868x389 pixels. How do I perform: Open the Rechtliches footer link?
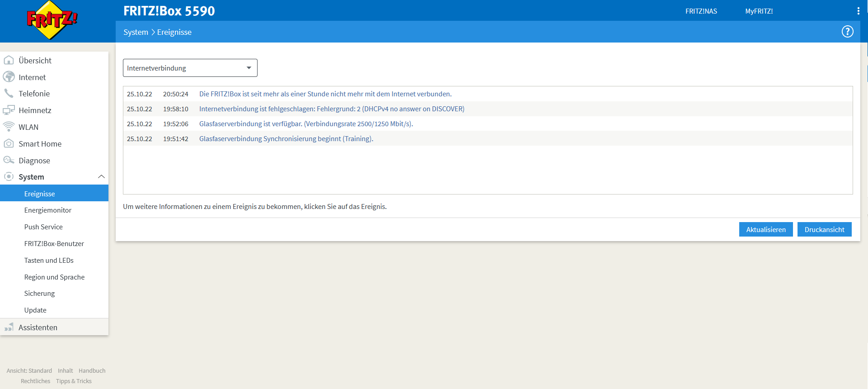[x=35, y=381]
